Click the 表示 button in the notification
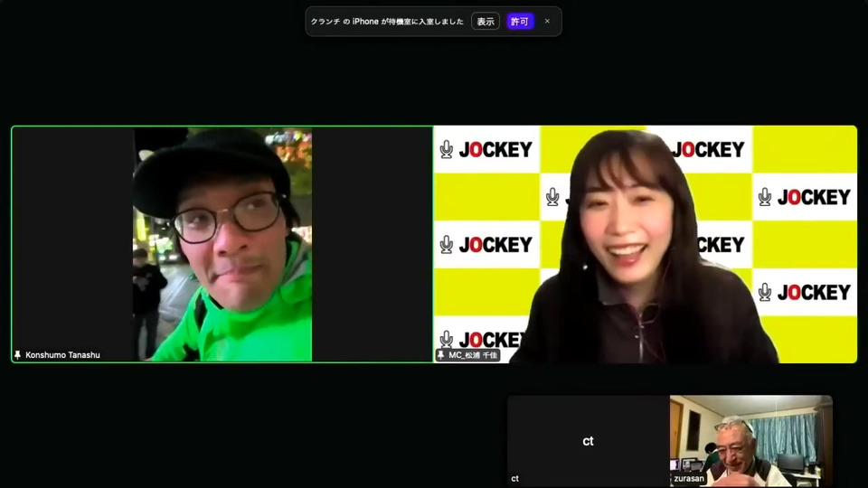The height and width of the screenshot is (488, 868). pyautogui.click(x=485, y=22)
